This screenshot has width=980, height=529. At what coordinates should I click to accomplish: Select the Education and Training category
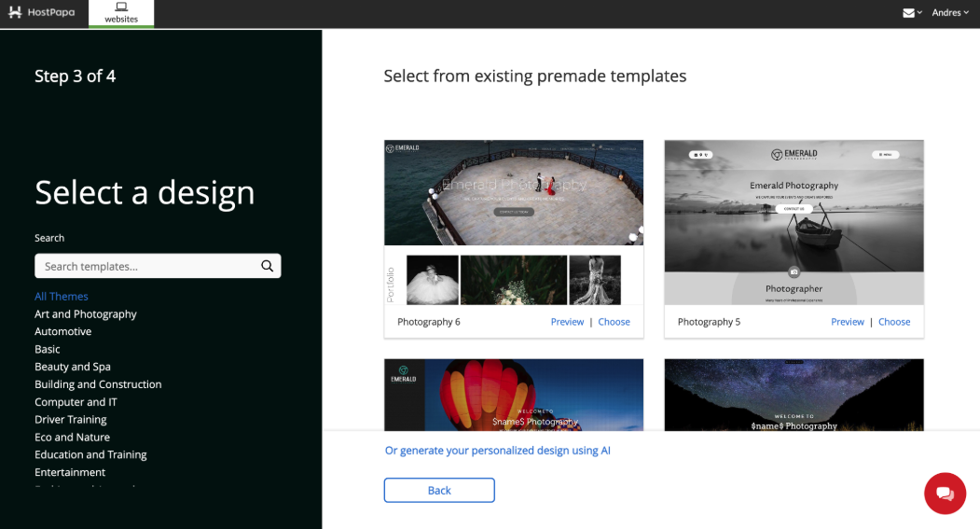(90, 454)
